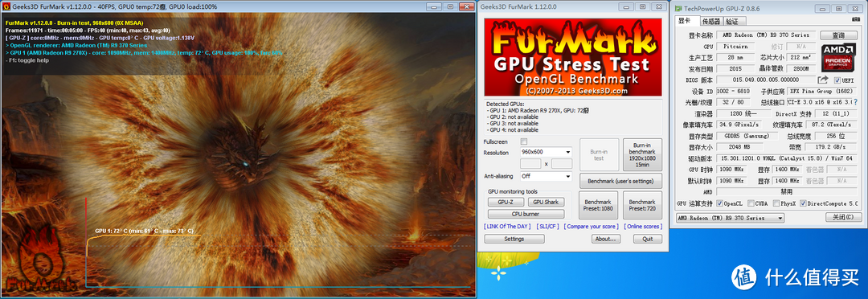Image resolution: width=868 pixels, height=299 pixels.
Task: Click the driver version 15.301.1201.0 WHQL value
Action: [x=787, y=159]
